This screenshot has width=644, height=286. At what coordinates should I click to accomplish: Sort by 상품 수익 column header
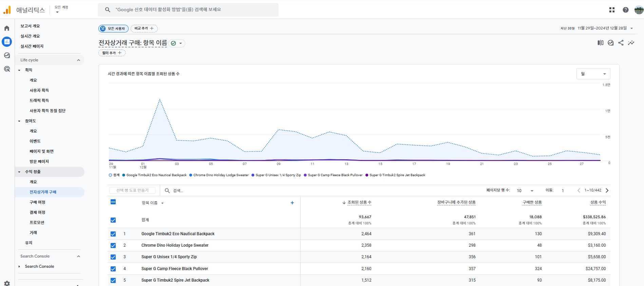[598, 202]
